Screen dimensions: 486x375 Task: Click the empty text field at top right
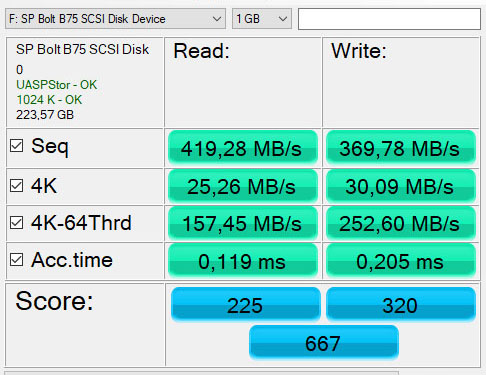pyautogui.click(x=389, y=19)
